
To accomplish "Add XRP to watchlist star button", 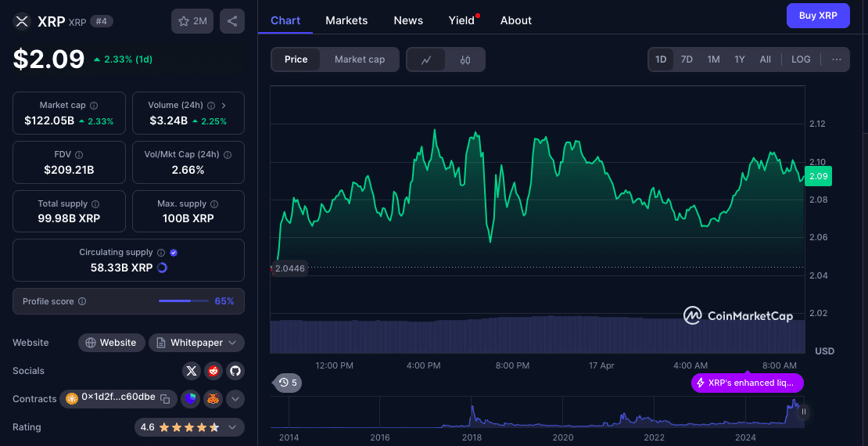I will pos(192,22).
